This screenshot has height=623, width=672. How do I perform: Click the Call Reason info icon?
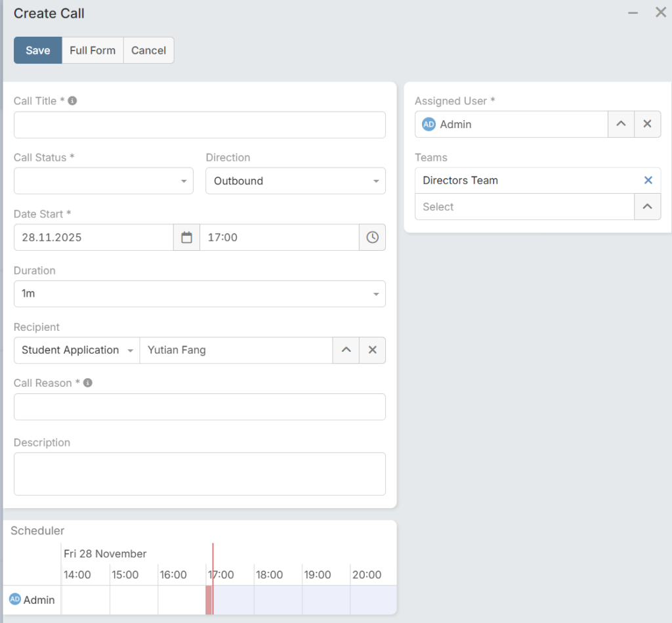click(x=88, y=383)
